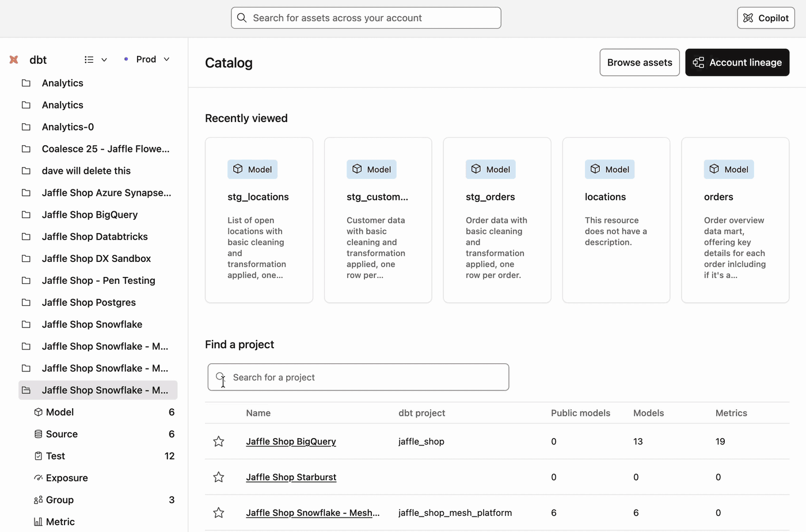
Task: Star the Jaffle Shop BigQuery project
Action: 219,442
